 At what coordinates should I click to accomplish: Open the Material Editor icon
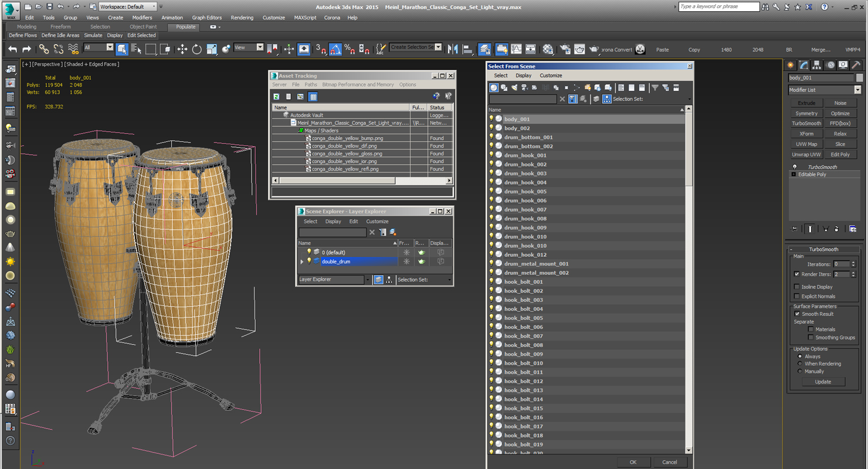[x=548, y=49]
